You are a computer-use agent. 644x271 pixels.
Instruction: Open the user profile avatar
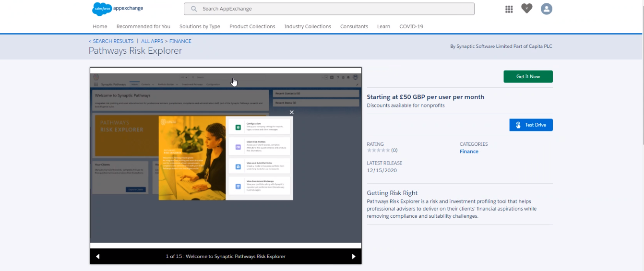[x=547, y=9]
